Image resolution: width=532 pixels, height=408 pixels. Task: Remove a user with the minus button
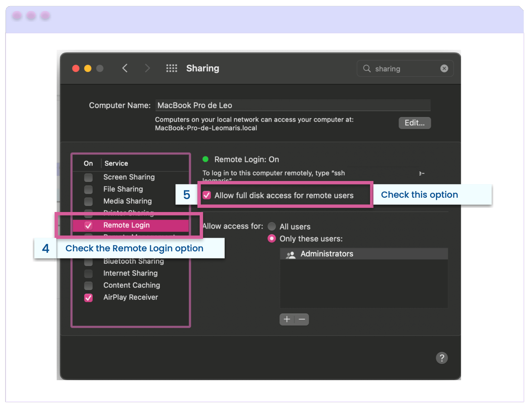pyautogui.click(x=302, y=319)
